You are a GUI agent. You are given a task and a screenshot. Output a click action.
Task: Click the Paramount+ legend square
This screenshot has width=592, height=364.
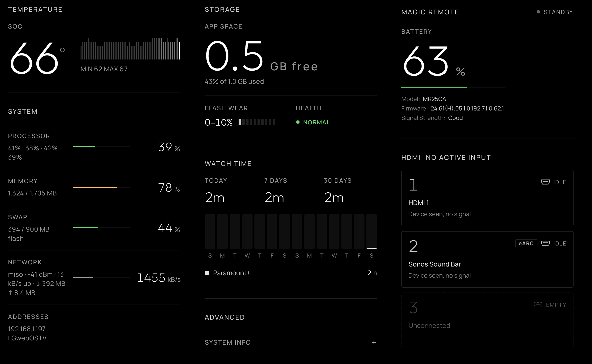pos(207,273)
